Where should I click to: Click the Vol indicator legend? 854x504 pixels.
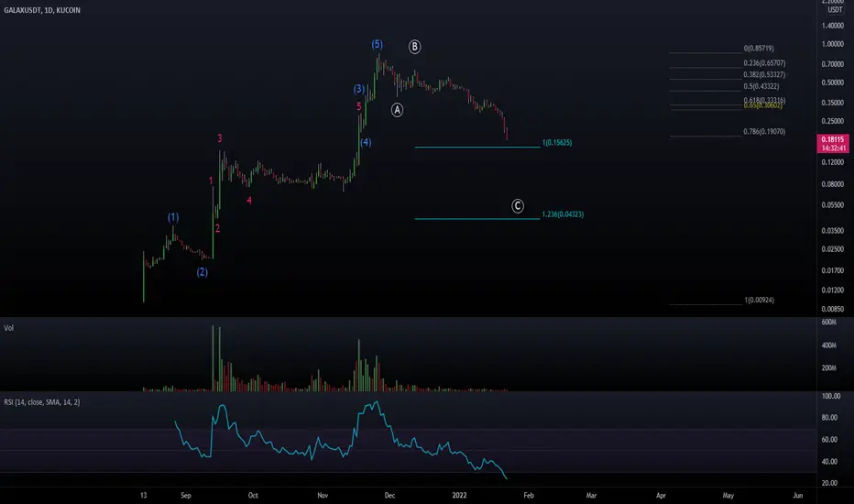pyautogui.click(x=9, y=328)
